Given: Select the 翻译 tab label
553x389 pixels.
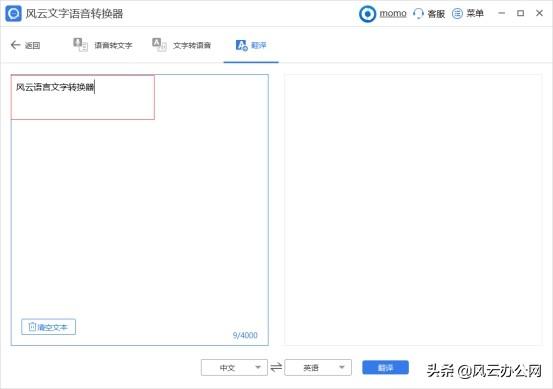Looking at the screenshot, I should [x=259, y=45].
